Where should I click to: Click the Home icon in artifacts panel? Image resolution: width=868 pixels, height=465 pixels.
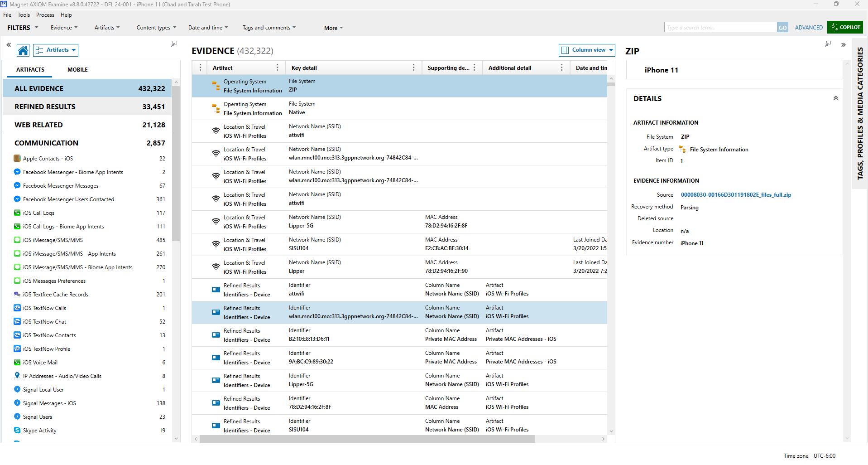(x=23, y=50)
